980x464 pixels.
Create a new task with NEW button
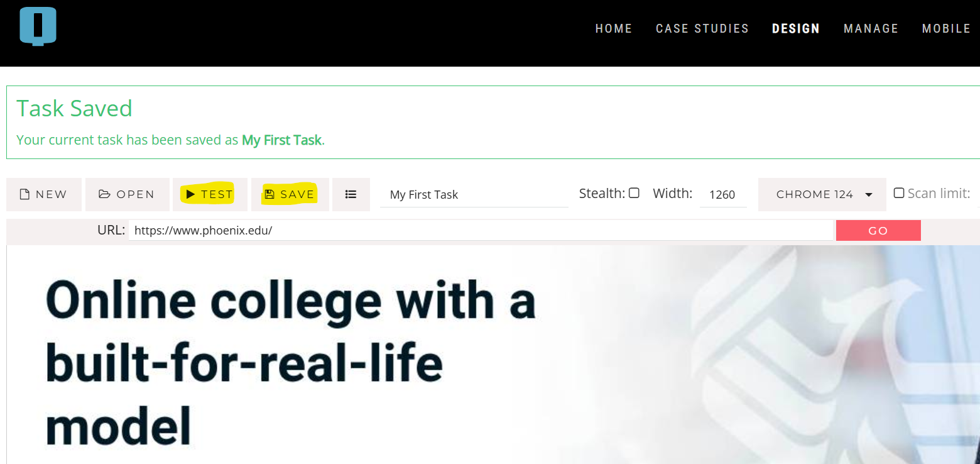tap(44, 194)
